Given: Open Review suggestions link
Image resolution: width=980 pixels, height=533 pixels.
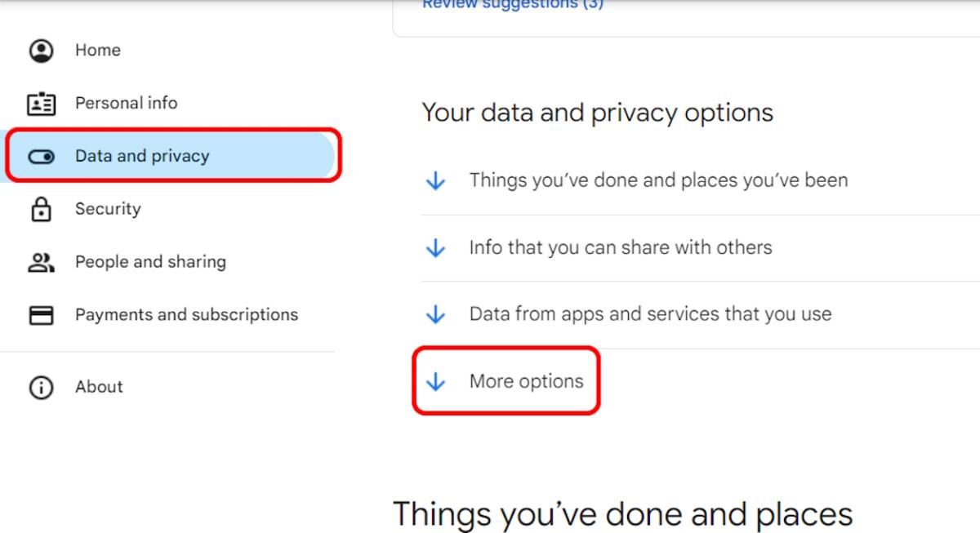Looking at the screenshot, I should point(511,5).
